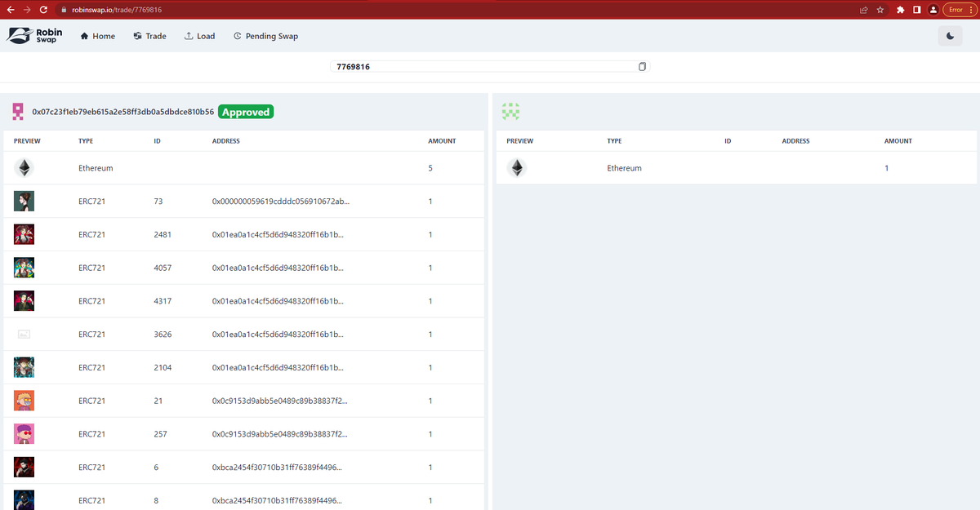This screenshot has height=510, width=980.
Task: Go to the Trade section
Action: tap(149, 36)
